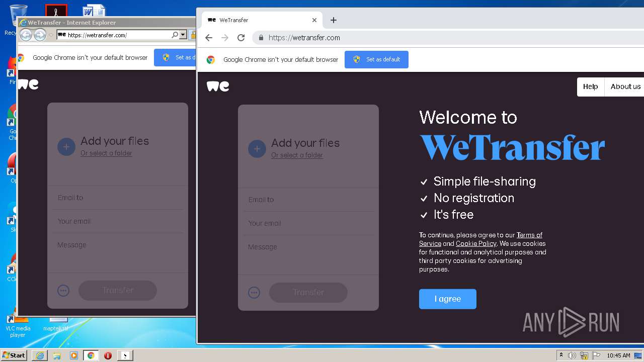The image size is (644, 362).
Task: Click the Chrome back arrow
Action: (x=209, y=38)
